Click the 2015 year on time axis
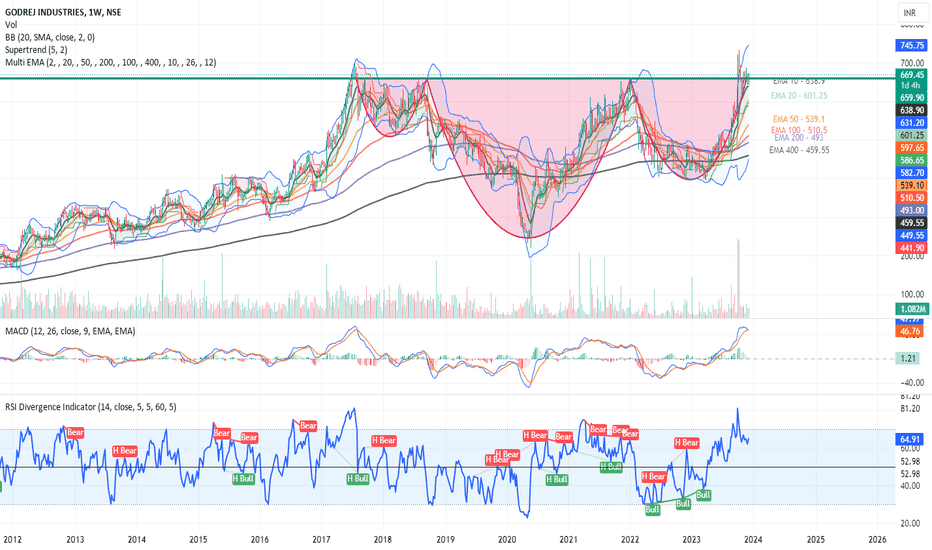 point(198,539)
